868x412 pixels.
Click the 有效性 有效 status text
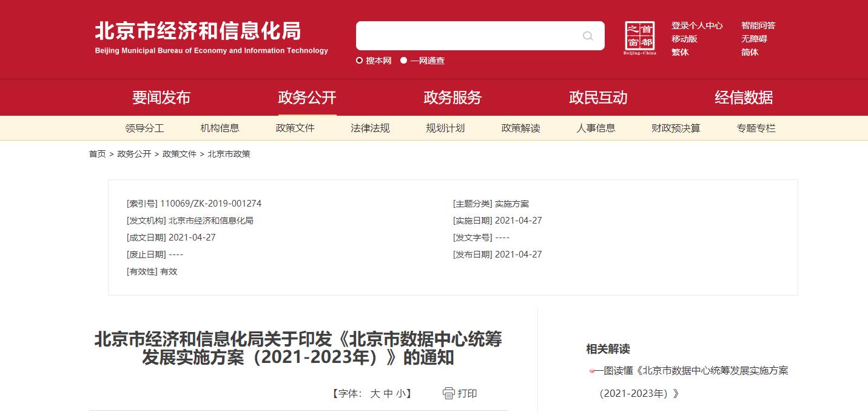pos(152,271)
